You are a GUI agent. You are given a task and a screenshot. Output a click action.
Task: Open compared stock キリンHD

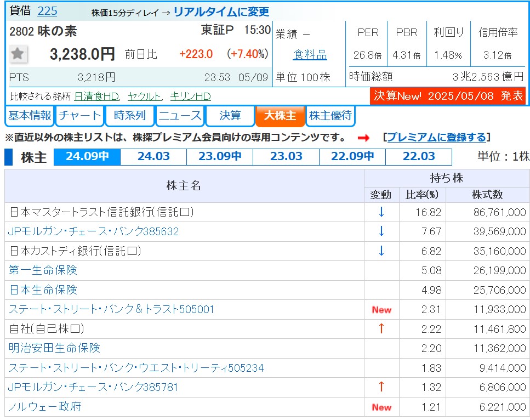pyautogui.click(x=190, y=97)
